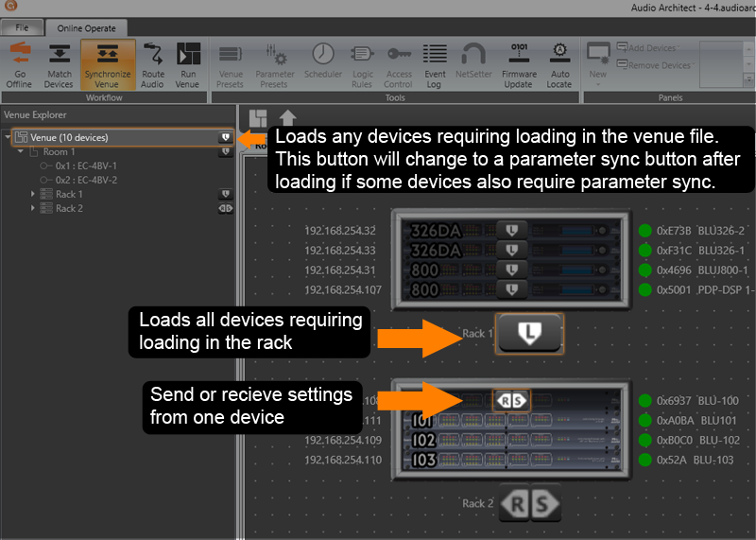Select the 103 device in Rack 2
This screenshot has height=540, width=756.
[x=511, y=460]
